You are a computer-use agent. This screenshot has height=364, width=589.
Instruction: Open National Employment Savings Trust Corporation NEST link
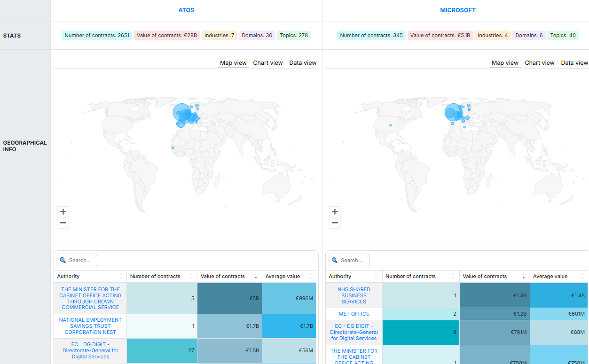(90, 326)
